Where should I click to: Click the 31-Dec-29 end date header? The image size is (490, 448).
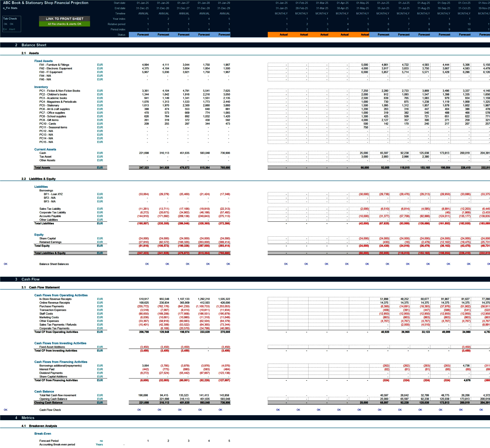click(224, 8)
